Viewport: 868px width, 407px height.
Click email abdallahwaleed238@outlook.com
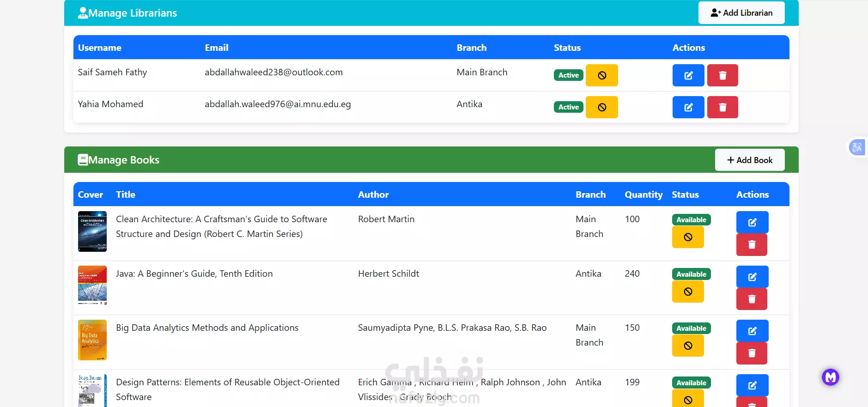[273, 73]
